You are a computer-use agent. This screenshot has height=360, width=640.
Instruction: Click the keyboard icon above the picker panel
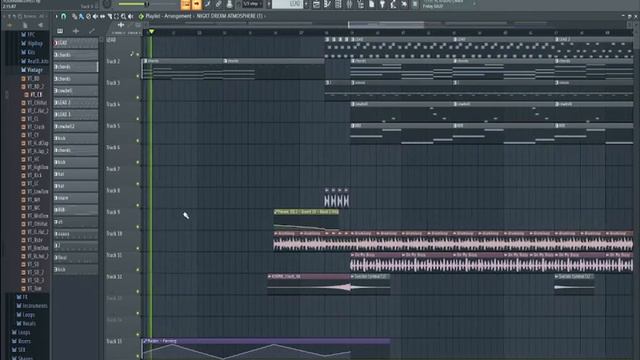[x=60, y=31]
